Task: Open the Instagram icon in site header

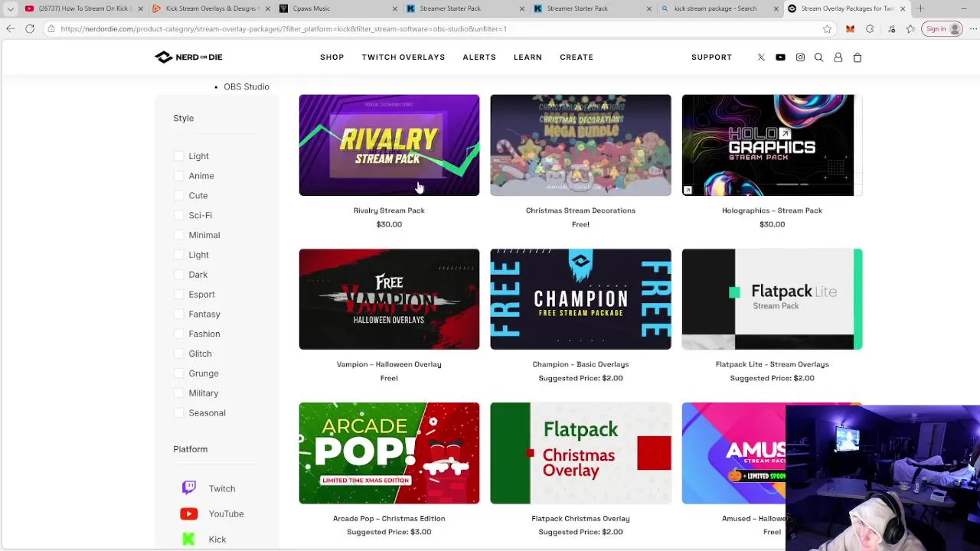Action: (x=800, y=57)
